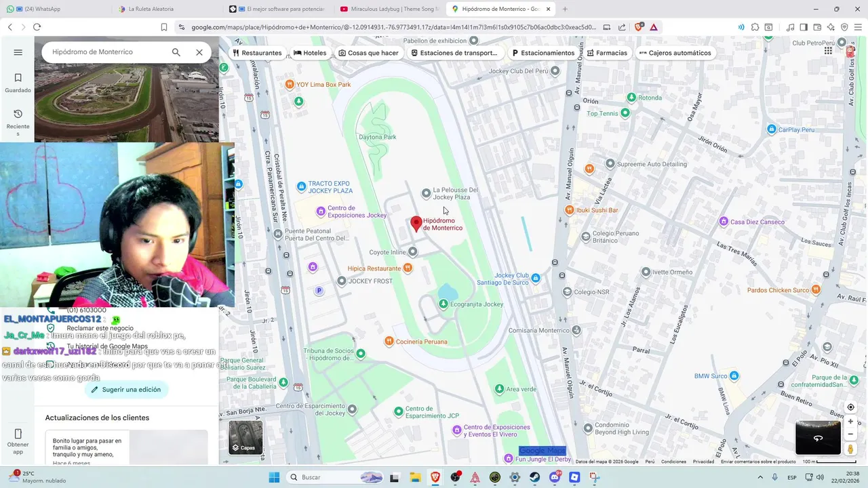Image resolution: width=868 pixels, height=488 pixels.
Task: Open the Windows Start menu
Action: (275, 477)
